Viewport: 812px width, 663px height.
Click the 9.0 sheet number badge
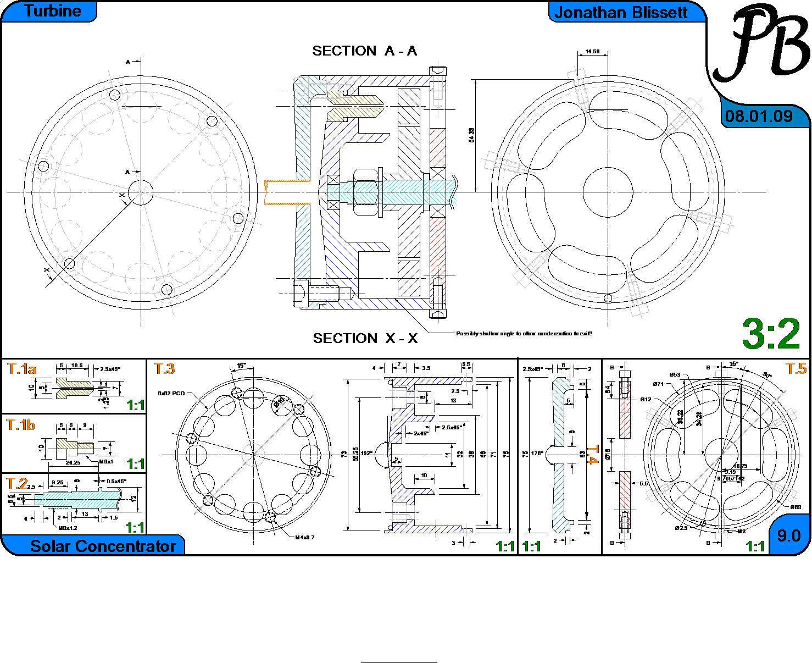pyautogui.click(x=788, y=535)
